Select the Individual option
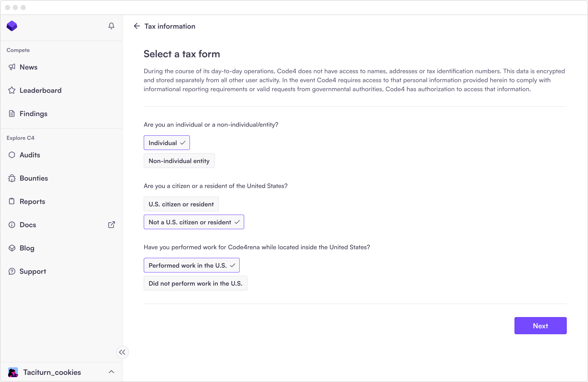 click(x=166, y=143)
